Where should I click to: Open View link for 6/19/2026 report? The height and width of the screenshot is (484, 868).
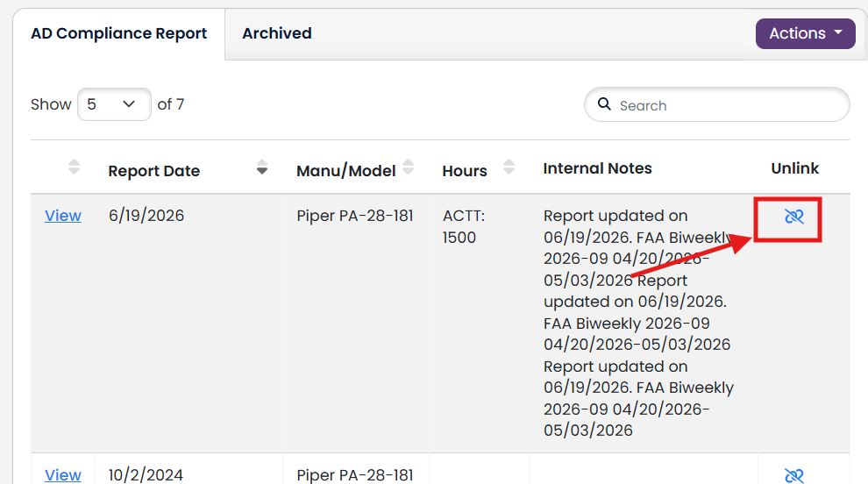[x=62, y=216]
